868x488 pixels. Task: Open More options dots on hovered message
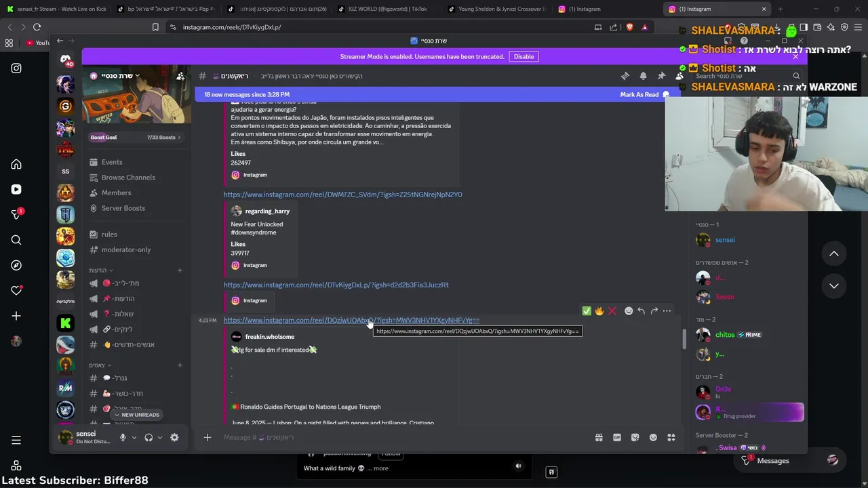[x=667, y=311]
